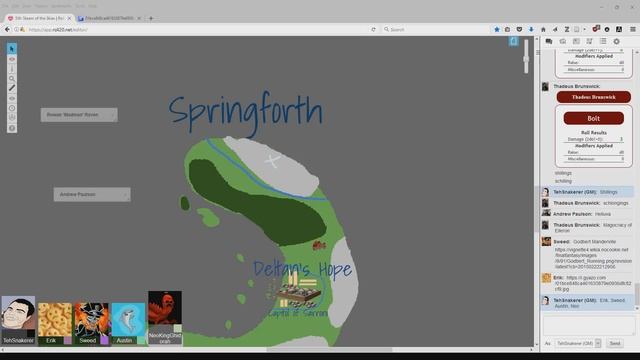Viewport: 640px width, 360px height.
Task: Click the site info icon in address bar
Action: click(x=17, y=29)
